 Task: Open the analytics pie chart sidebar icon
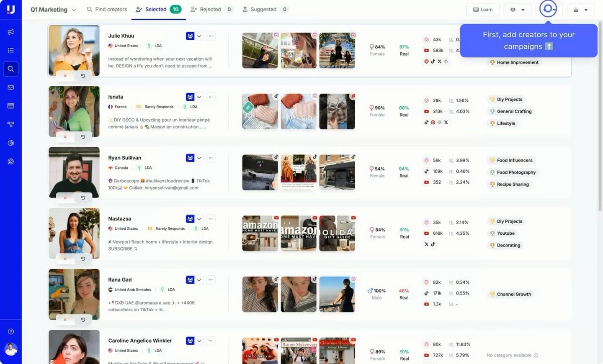(x=11, y=143)
